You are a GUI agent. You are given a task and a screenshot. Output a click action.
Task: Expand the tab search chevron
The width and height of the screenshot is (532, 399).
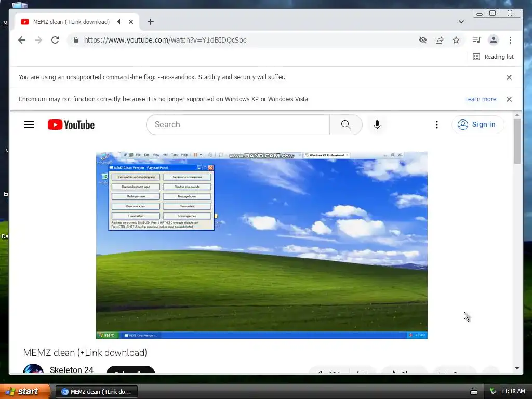click(x=461, y=22)
